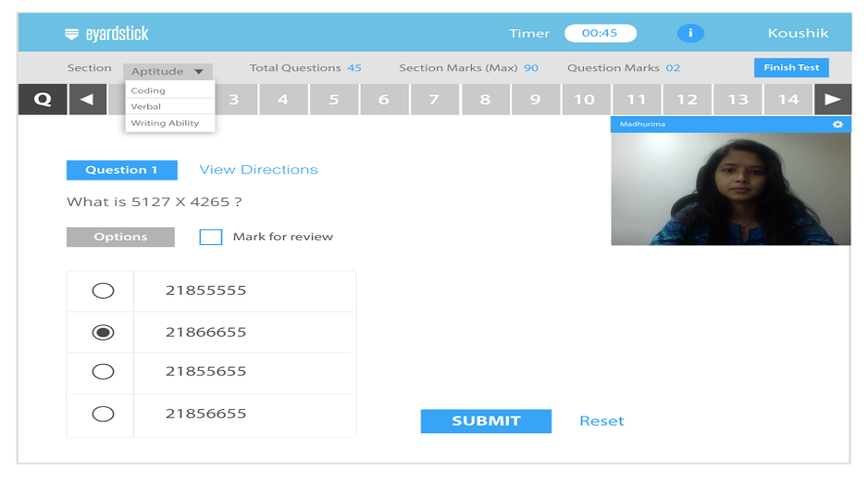Click the Finish Test button
Image resolution: width=868 pixels, height=488 pixels.
click(791, 67)
